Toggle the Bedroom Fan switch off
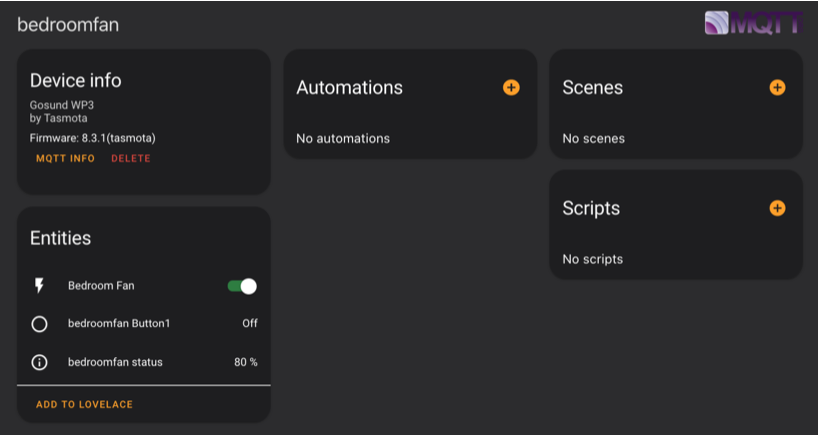 (x=242, y=286)
